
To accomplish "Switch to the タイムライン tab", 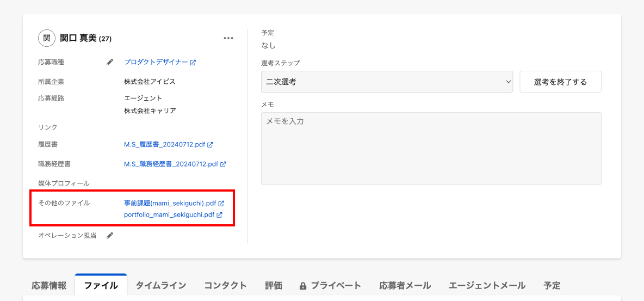I will (161, 285).
